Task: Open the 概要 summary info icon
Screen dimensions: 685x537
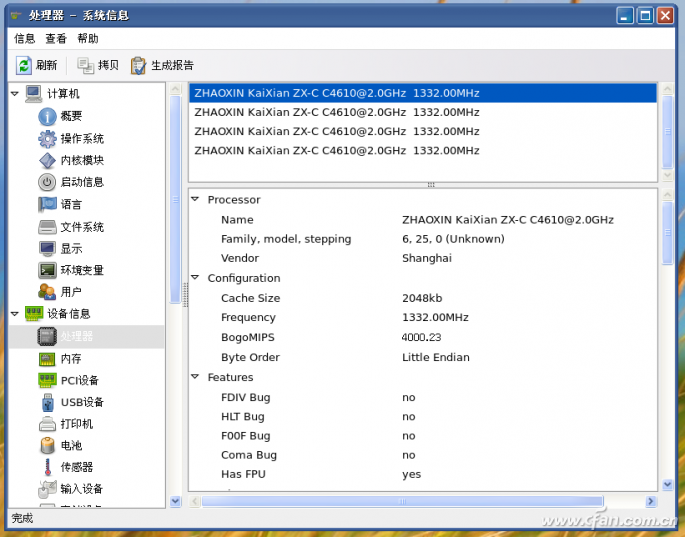Action: (x=47, y=116)
